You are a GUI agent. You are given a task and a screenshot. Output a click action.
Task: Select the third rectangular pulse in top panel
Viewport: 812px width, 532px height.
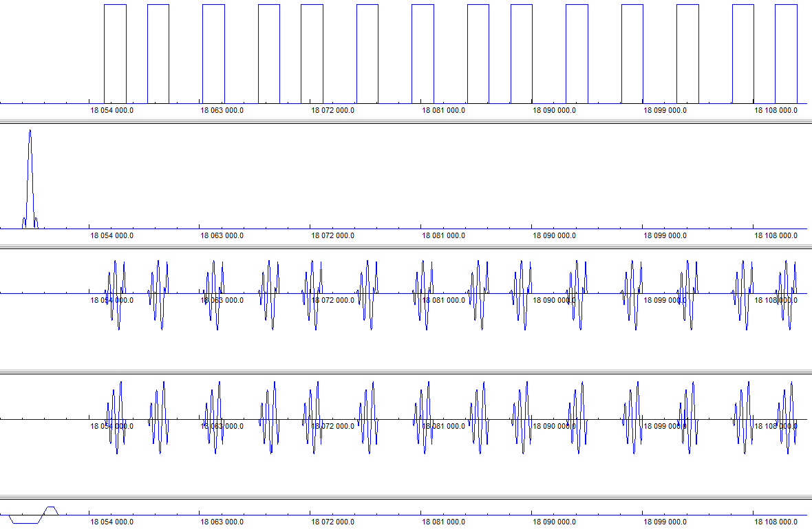pyautogui.click(x=213, y=54)
